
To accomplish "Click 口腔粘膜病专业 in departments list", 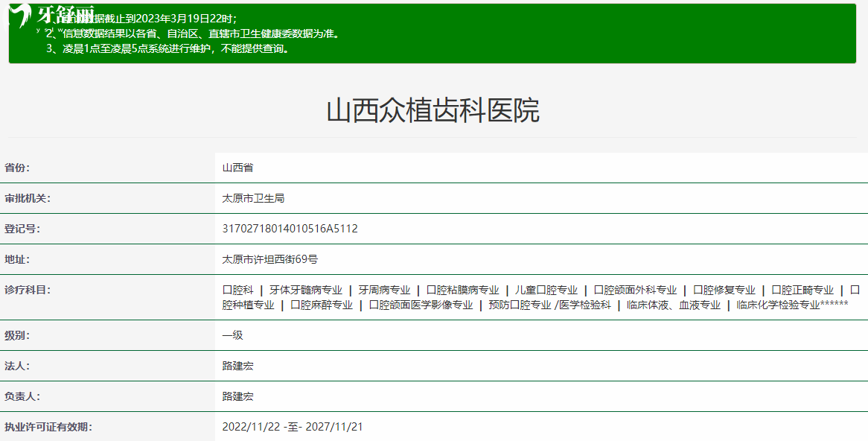I will coord(463,290).
